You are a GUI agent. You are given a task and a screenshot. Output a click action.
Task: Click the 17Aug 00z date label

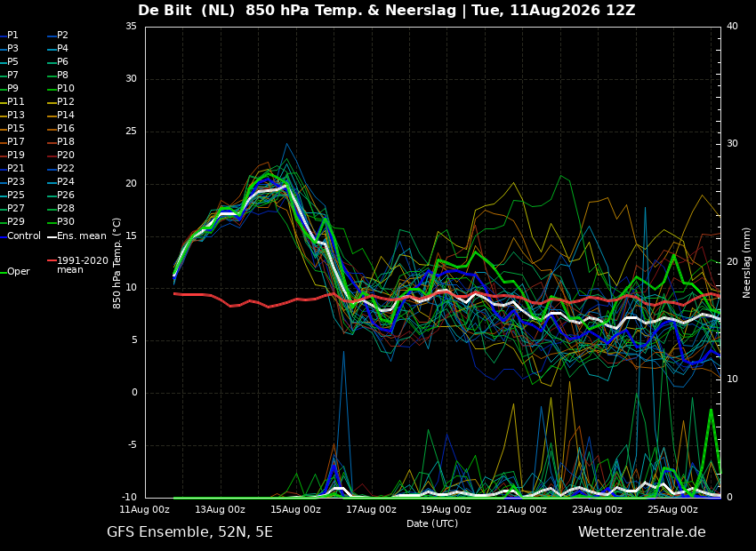(x=371, y=509)
